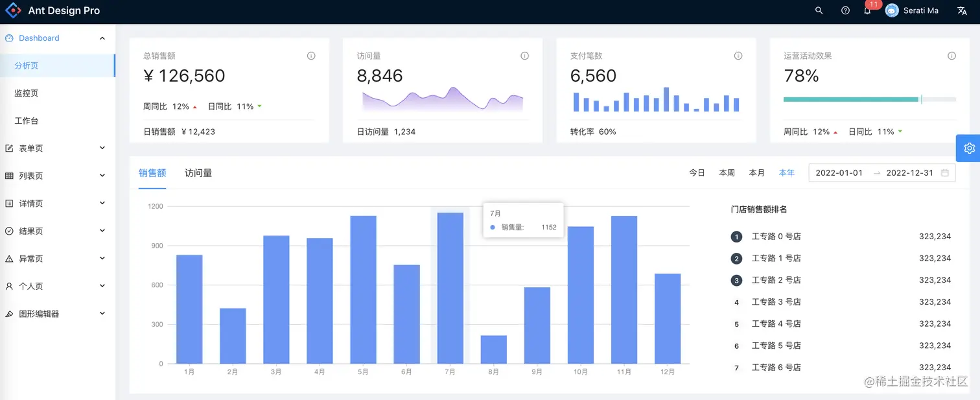Screen dimensions: 980x400
Task: Click the 图形编辑器 highlighter icon
Action: (9, 314)
